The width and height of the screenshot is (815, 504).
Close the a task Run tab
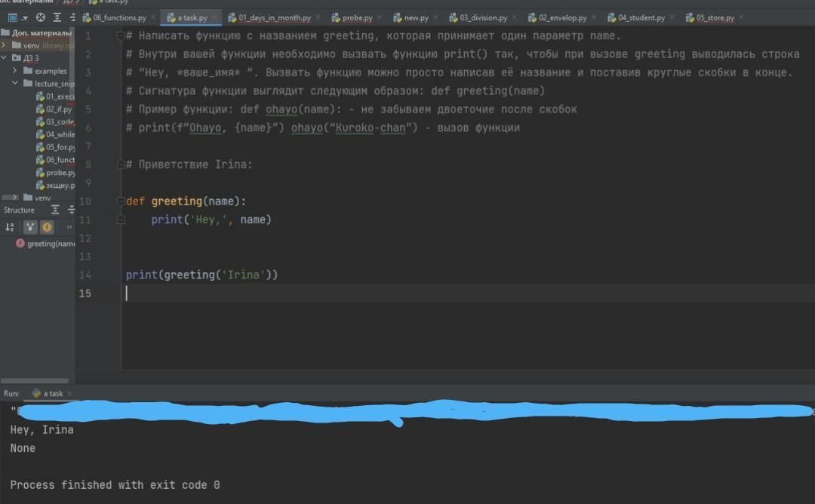[x=70, y=393]
